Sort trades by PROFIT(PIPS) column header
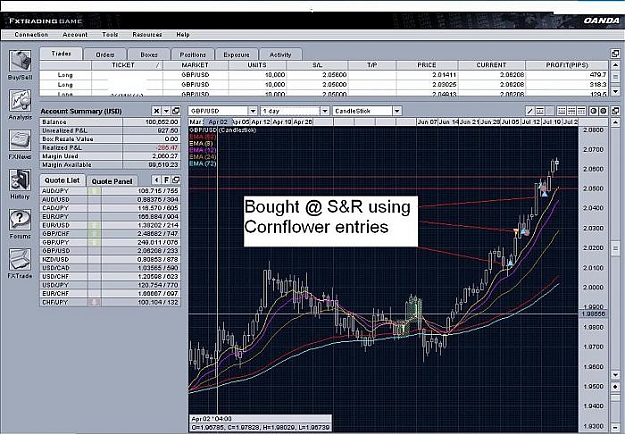This screenshot has width=625, height=435. pyautogui.click(x=567, y=65)
